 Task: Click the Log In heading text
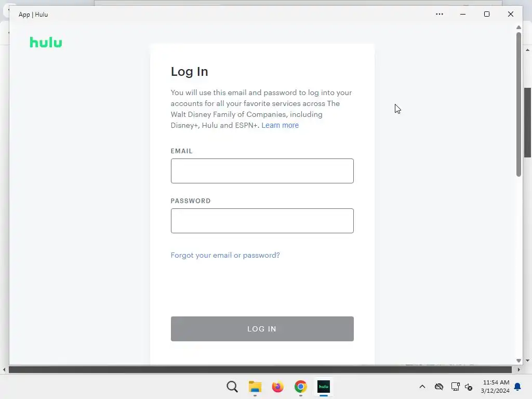[x=189, y=72]
